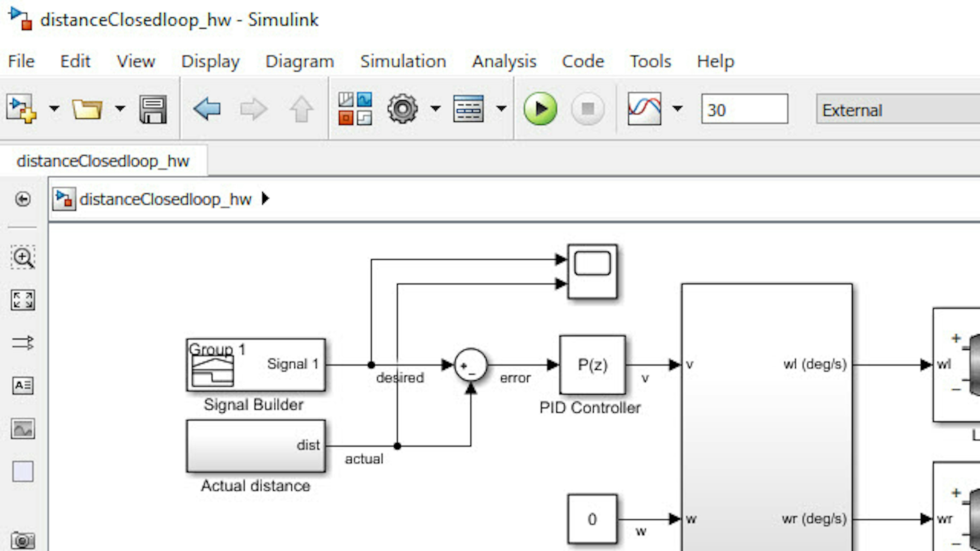Select the Image annotation palette tool
This screenshot has width=980, height=551.
pos(23,429)
